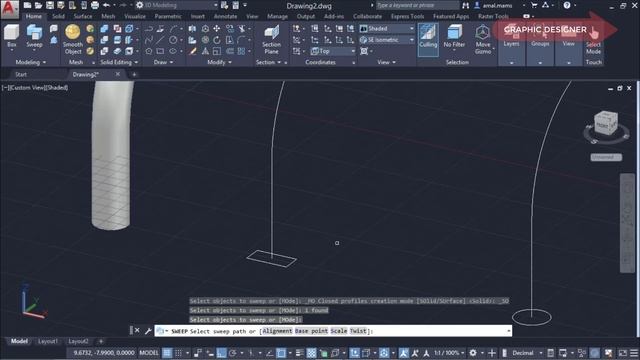Viewport: 640px width, 360px height.
Task: Open the Top UCS dropdown
Action: pyautogui.click(x=333, y=51)
